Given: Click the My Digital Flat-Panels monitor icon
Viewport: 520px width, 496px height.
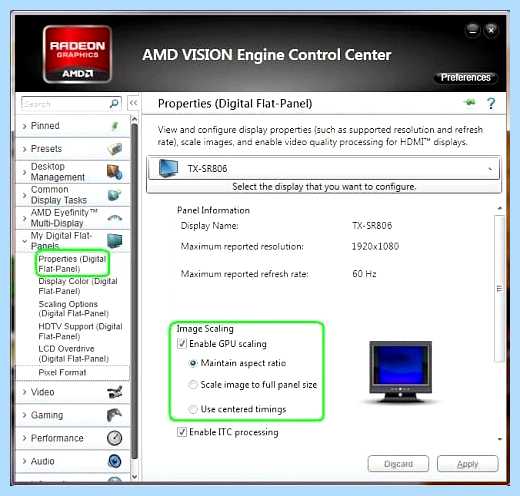Looking at the screenshot, I should pyautogui.click(x=115, y=241).
